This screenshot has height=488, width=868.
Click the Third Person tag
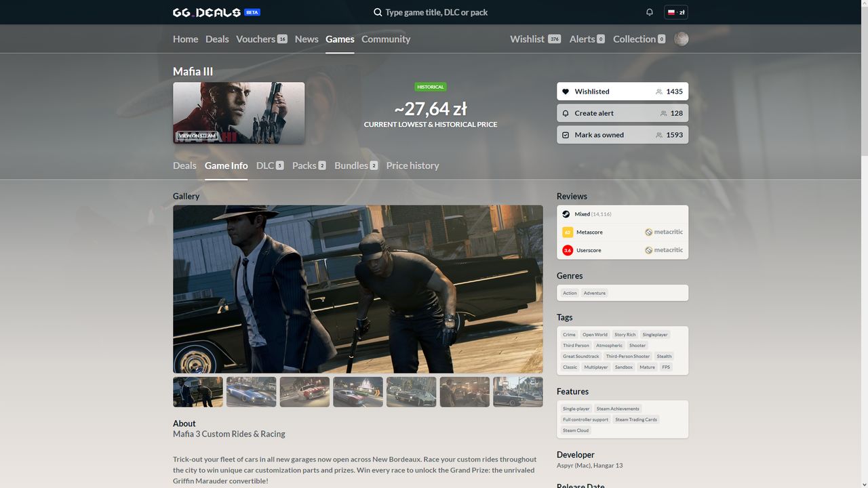[576, 346]
